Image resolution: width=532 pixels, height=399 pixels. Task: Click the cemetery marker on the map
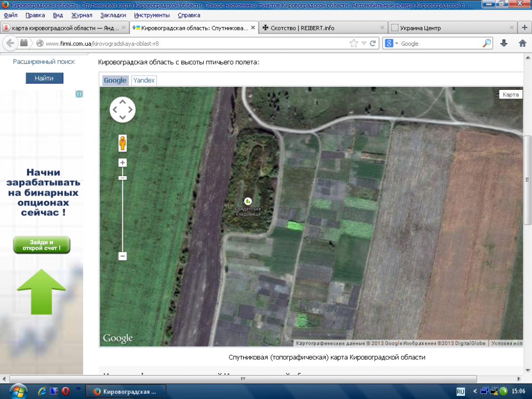(x=248, y=201)
